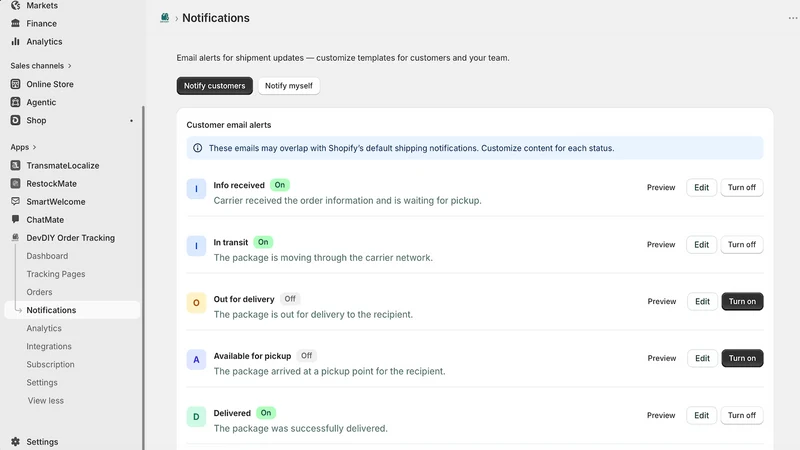Preview the Info received email
This screenshot has height=450, width=800.
661,187
